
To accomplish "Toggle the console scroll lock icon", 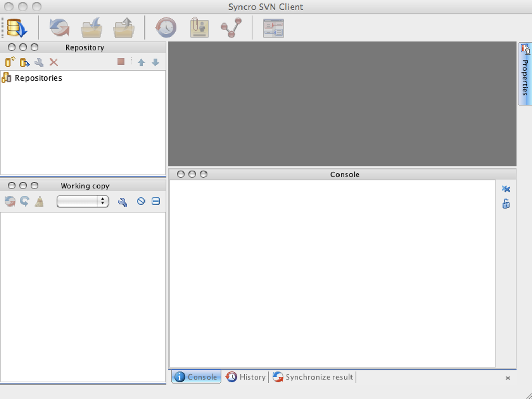I will [506, 203].
